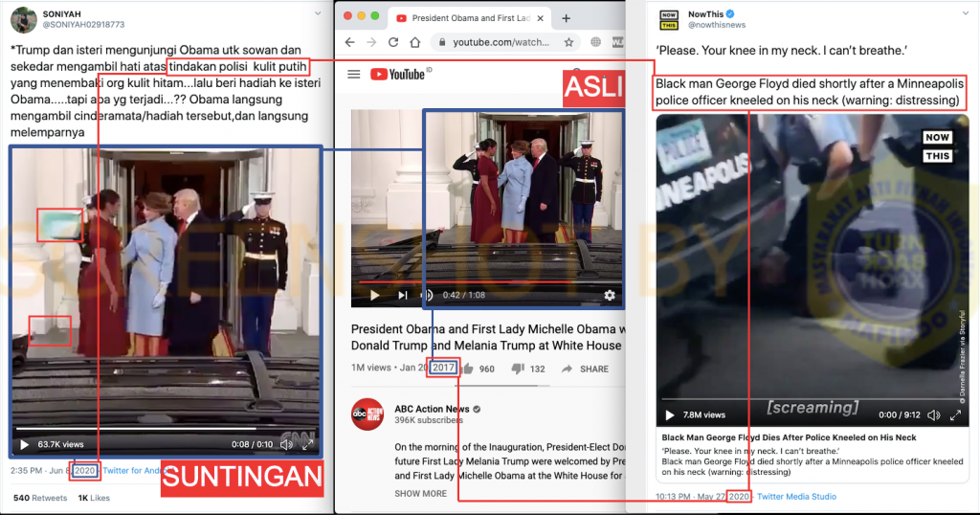Expand left tweet video to fullscreen
This screenshot has width=980, height=515.
[x=307, y=444]
